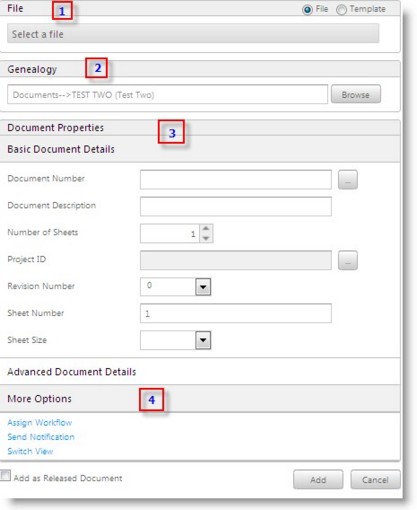Viewport: 417px width, 510px height.
Task: Open the Send Notification link
Action: click(41, 437)
